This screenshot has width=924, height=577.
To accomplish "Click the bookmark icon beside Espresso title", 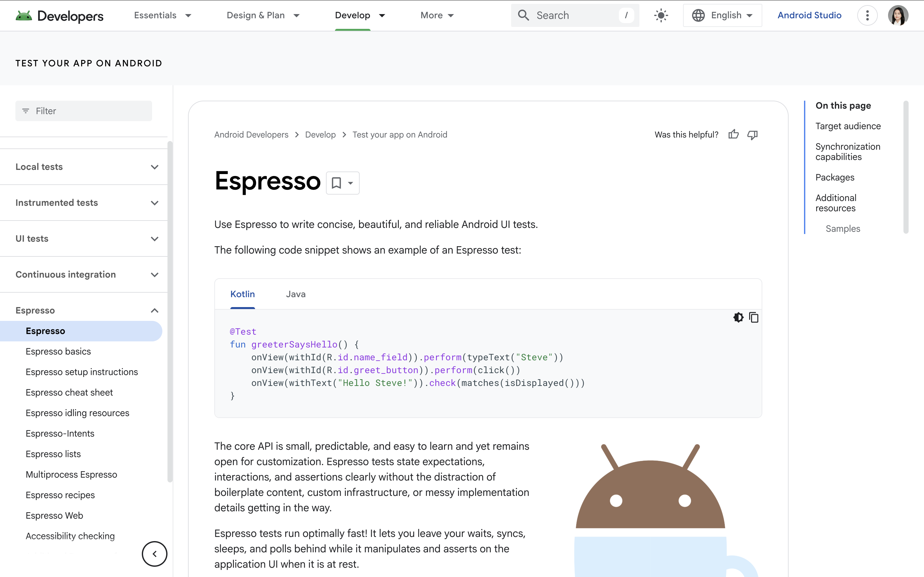I will coord(336,183).
